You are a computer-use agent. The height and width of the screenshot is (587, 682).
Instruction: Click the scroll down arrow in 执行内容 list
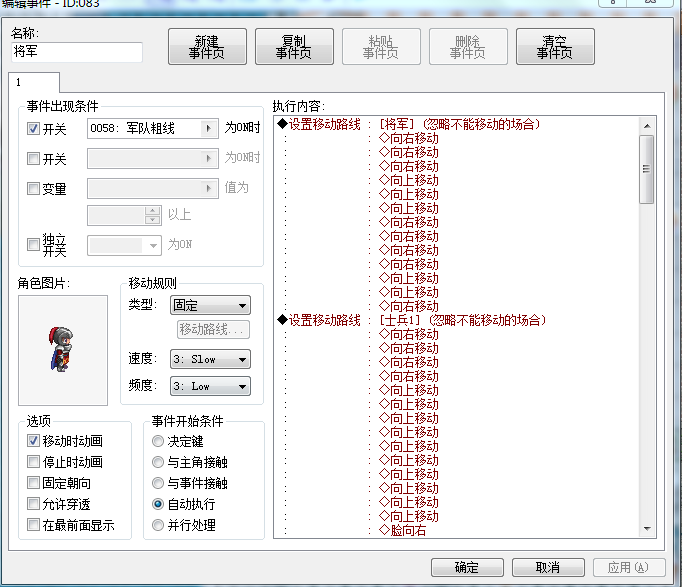[x=647, y=529]
